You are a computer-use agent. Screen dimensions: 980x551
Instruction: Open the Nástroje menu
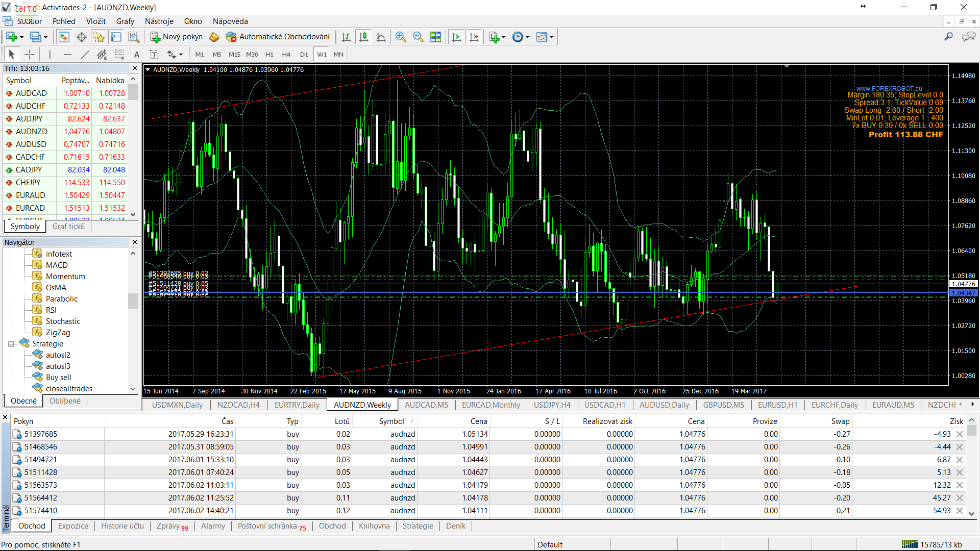click(159, 21)
